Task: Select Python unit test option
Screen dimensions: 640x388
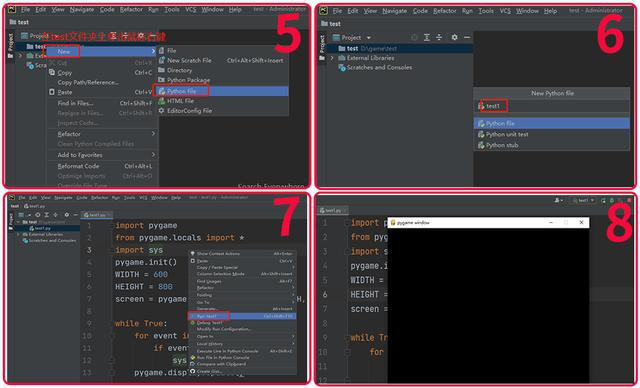Action: coord(552,134)
